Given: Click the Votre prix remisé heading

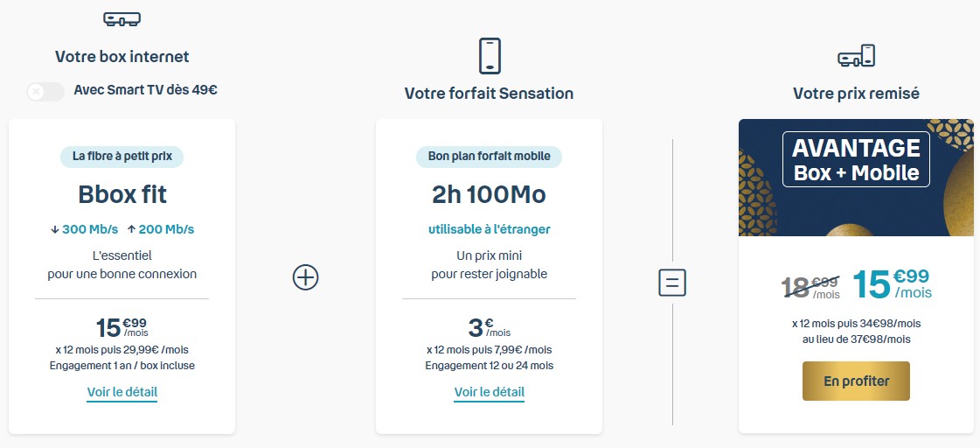Looking at the screenshot, I should 856,93.
